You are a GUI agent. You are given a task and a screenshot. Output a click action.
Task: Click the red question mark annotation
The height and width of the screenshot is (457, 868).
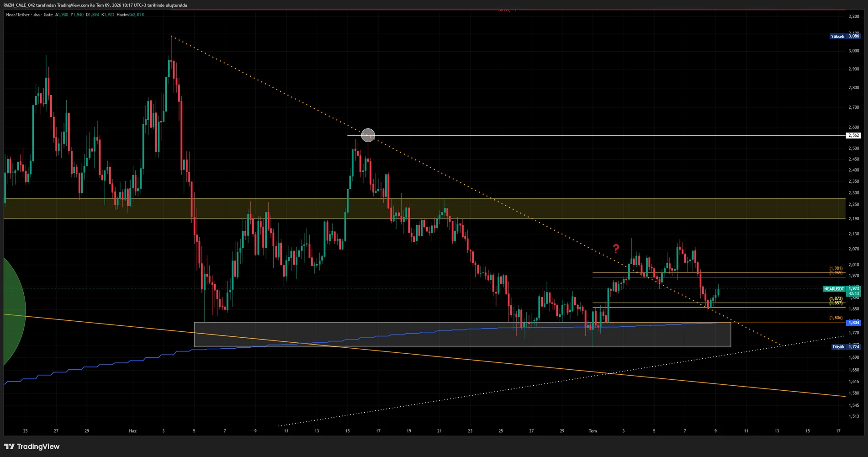pyautogui.click(x=616, y=249)
